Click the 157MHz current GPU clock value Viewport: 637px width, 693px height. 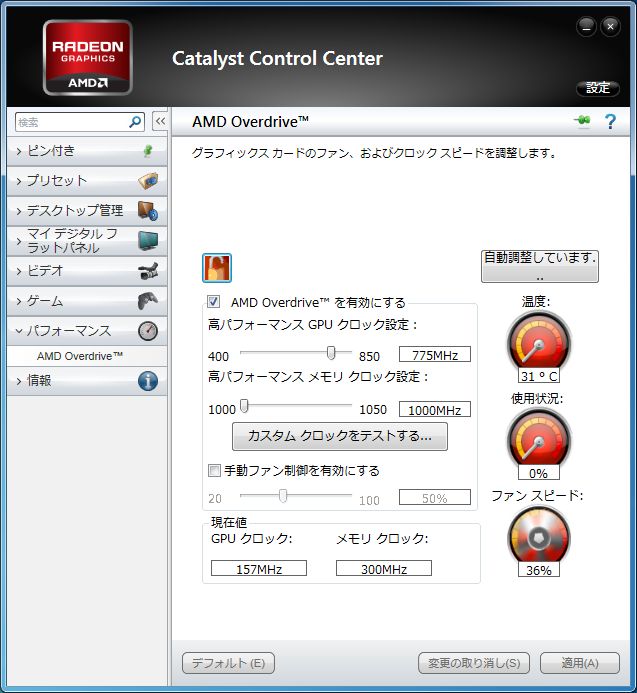point(259,568)
